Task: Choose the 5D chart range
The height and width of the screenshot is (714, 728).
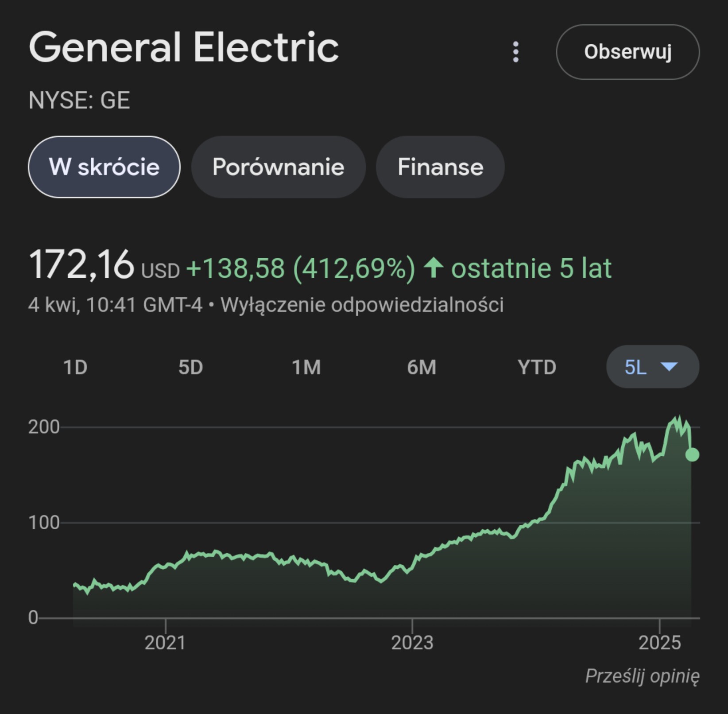Action: point(190,367)
